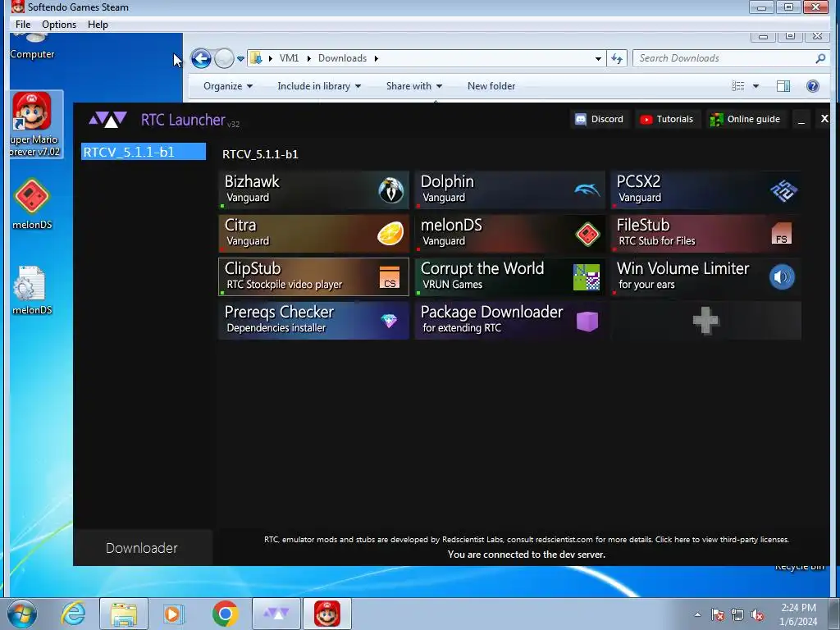Open the Options menu
This screenshot has width=840, height=630.
pyautogui.click(x=59, y=24)
